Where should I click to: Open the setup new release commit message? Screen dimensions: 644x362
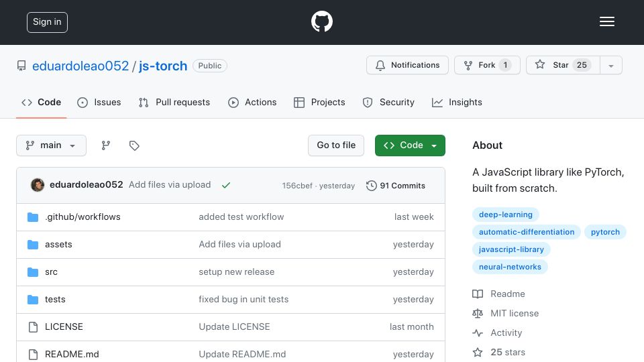click(237, 271)
